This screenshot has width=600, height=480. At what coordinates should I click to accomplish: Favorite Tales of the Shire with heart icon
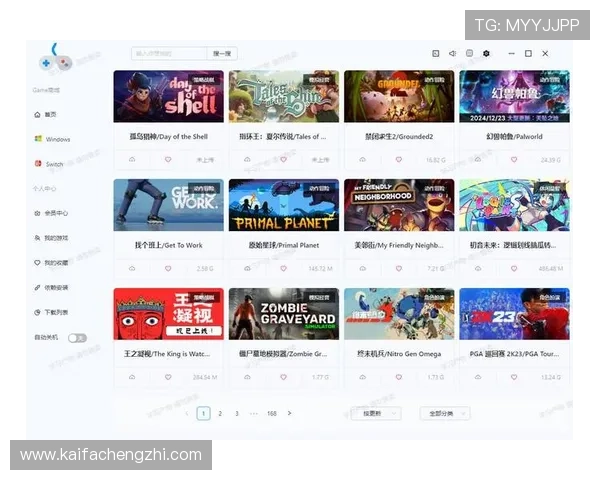point(283,159)
